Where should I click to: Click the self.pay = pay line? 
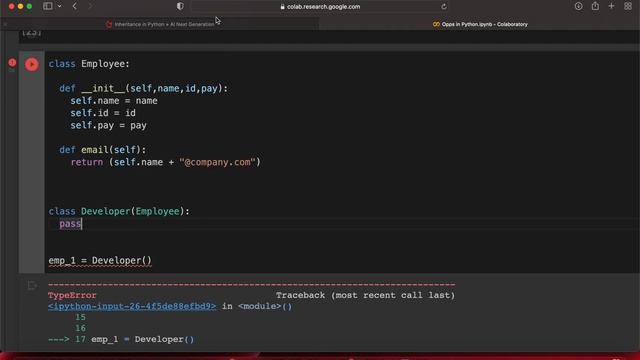pyautogui.click(x=108, y=125)
